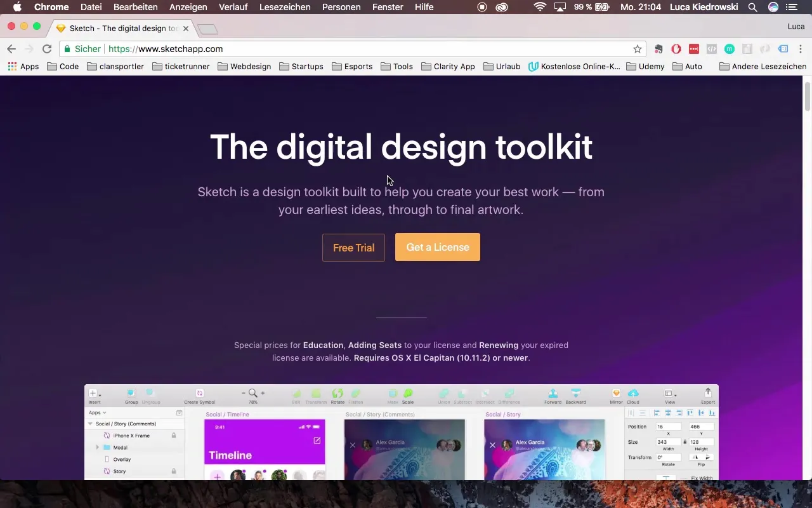This screenshot has width=812, height=508.
Task: Open the Kostenlose Online-K... bookmark
Action: coord(574,66)
